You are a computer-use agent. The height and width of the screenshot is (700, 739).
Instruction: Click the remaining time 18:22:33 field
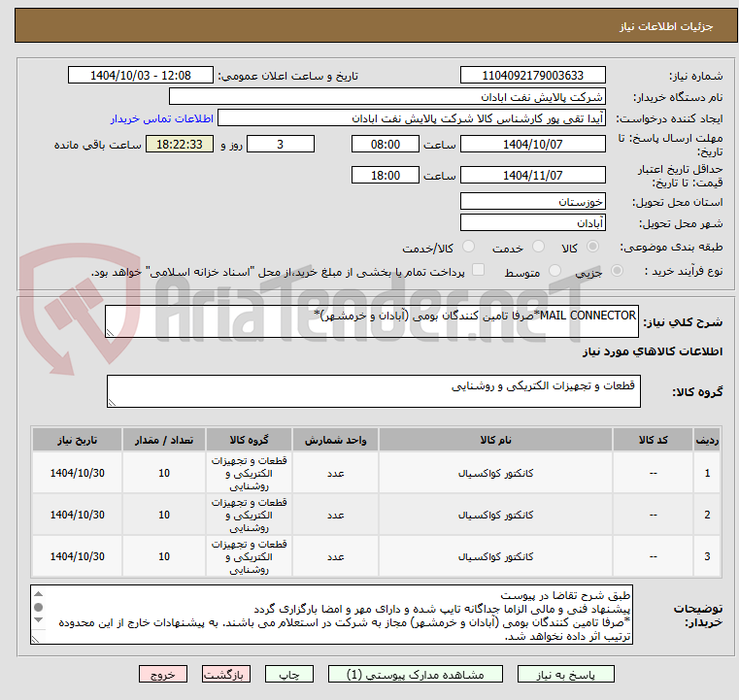coord(180,144)
